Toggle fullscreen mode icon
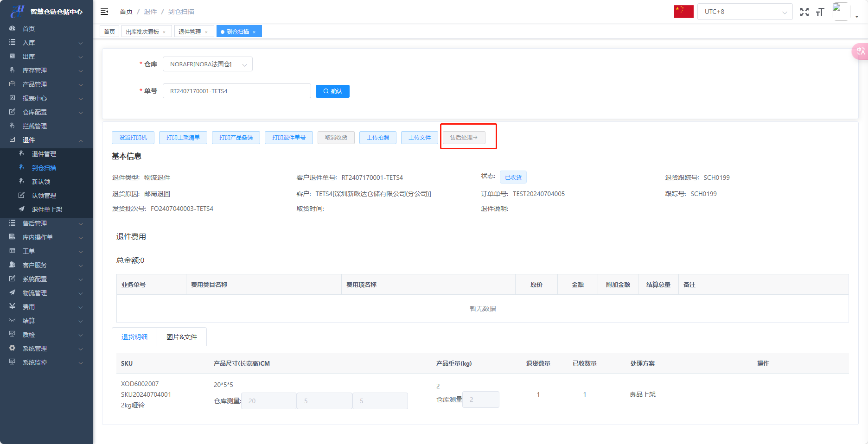 pyautogui.click(x=804, y=12)
